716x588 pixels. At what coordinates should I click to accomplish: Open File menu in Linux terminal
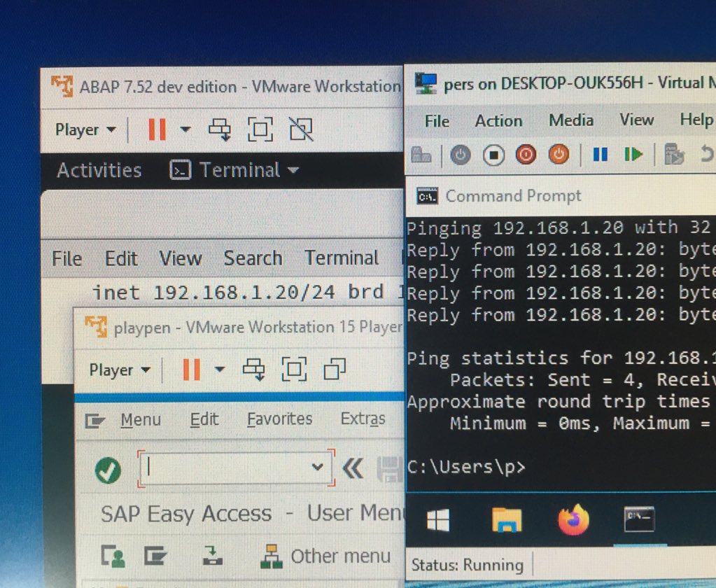pyautogui.click(x=66, y=258)
